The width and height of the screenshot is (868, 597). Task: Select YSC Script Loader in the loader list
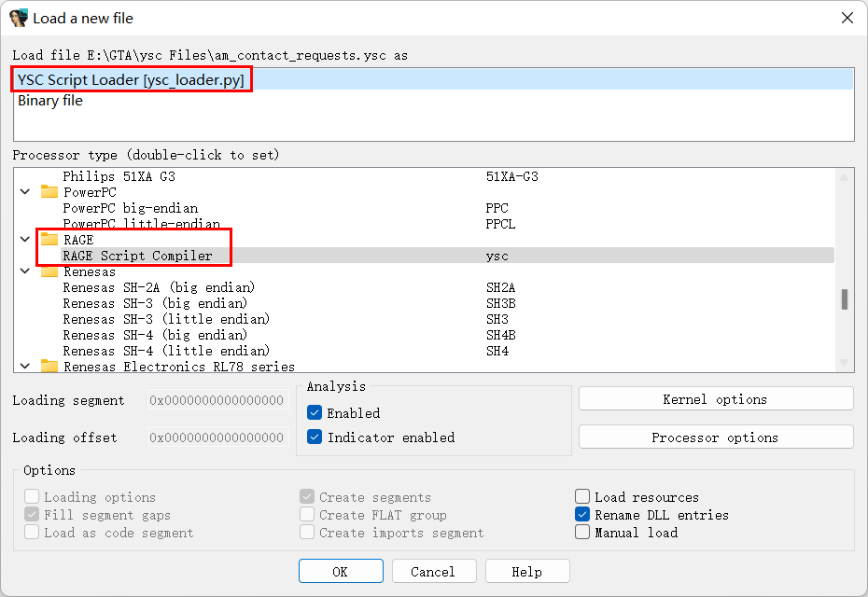click(131, 81)
